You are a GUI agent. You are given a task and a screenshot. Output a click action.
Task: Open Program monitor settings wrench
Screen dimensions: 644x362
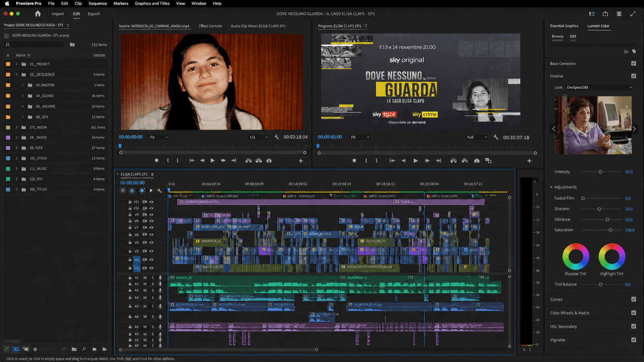pyautogui.click(x=495, y=137)
